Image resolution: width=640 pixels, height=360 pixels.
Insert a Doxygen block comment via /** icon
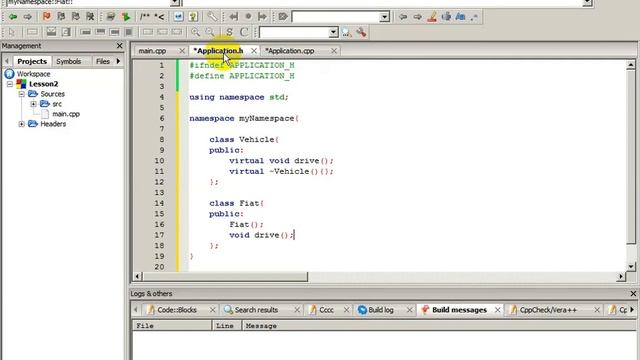point(144,17)
